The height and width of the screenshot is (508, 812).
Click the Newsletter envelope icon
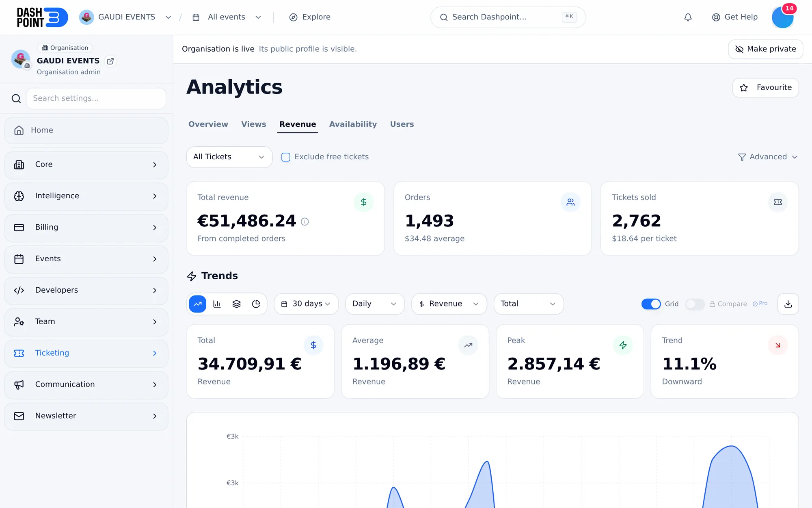19,416
